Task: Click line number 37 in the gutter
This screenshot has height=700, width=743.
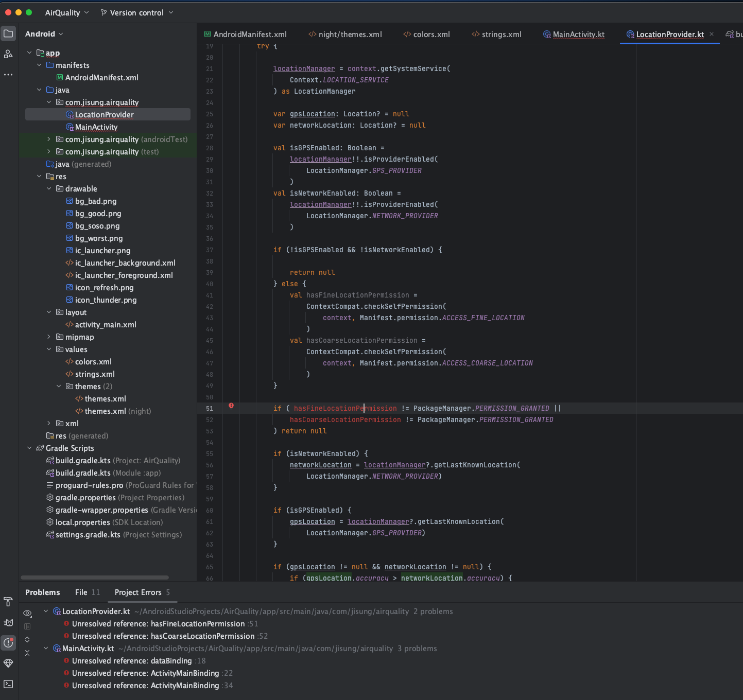Action: click(x=210, y=250)
